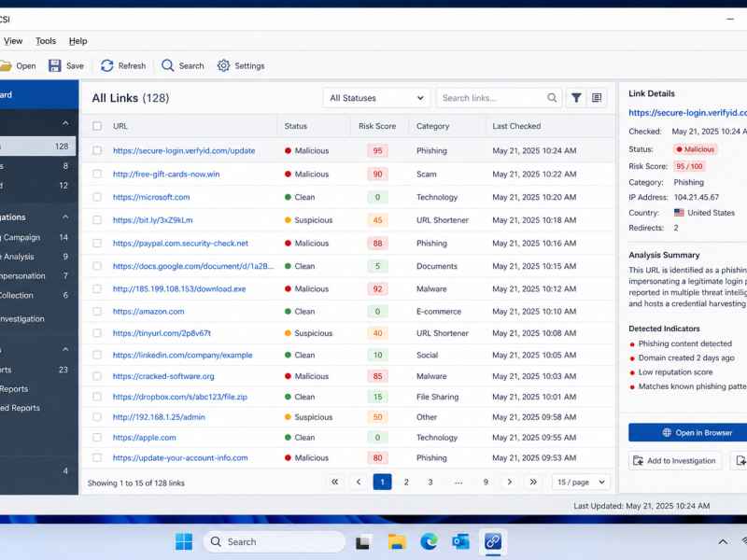Viewport: 747px width, 560px height.
Task: Go to page 9
Action: 486,482
